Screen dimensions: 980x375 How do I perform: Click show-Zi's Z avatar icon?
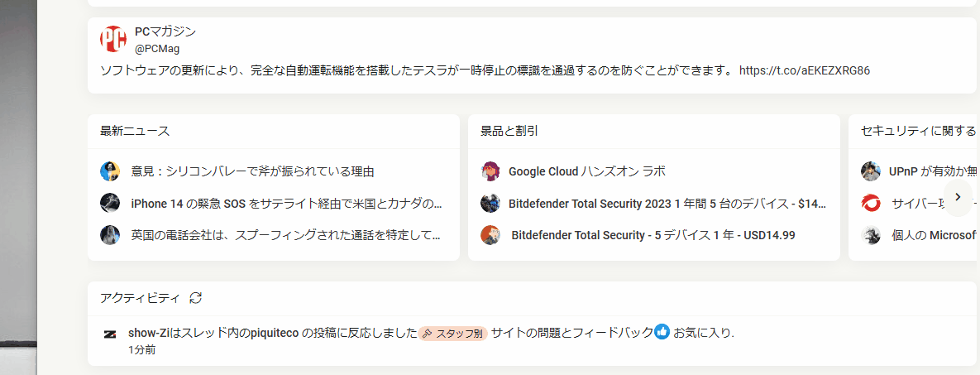[109, 334]
